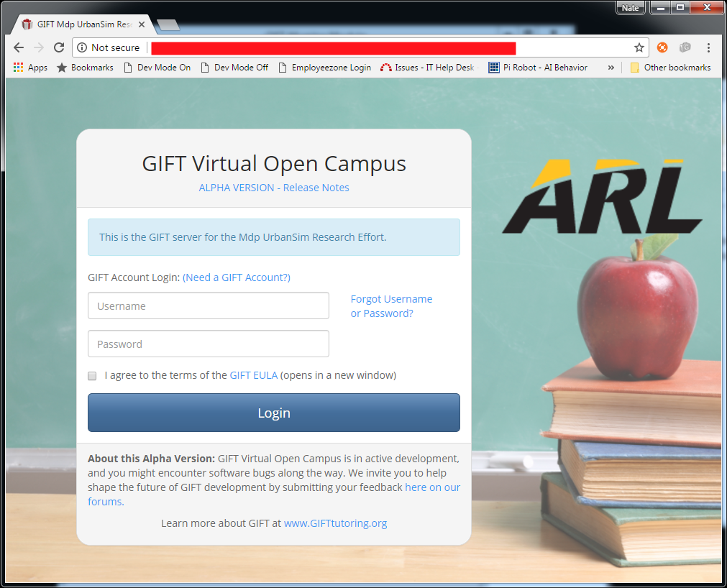Image resolution: width=727 pixels, height=588 pixels.
Task: Click the Mdp UrbanSim Research Effort notice
Action: (x=274, y=237)
